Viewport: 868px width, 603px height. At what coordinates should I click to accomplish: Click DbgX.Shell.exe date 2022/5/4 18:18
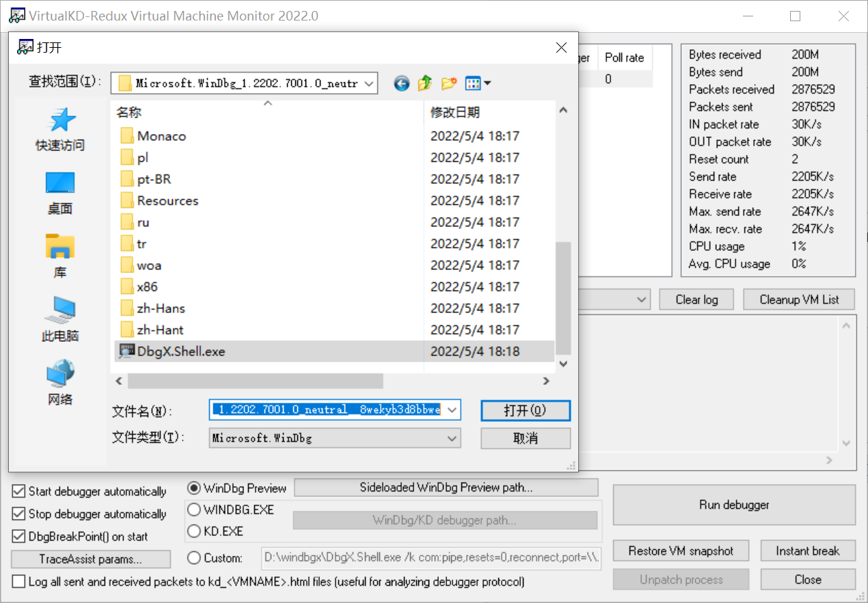tap(475, 351)
